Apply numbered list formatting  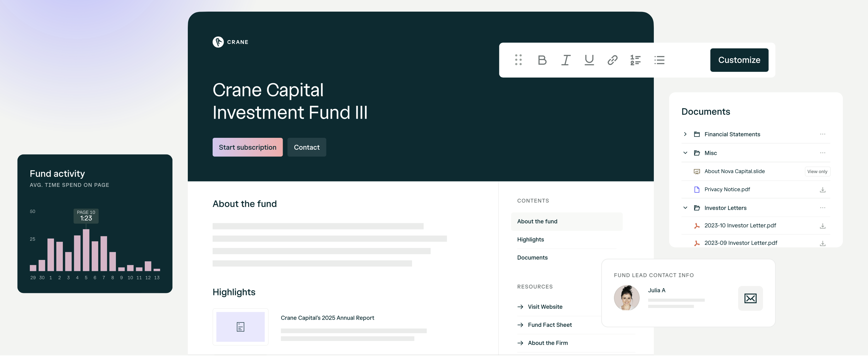coord(636,60)
